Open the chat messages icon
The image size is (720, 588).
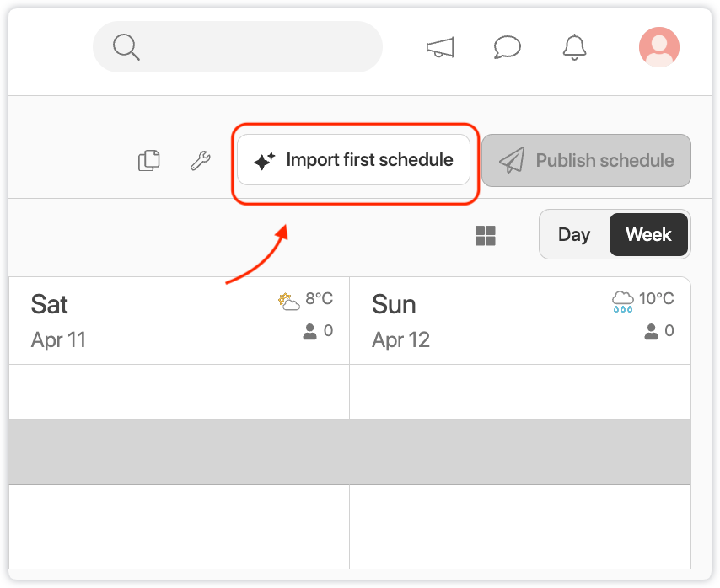click(507, 47)
